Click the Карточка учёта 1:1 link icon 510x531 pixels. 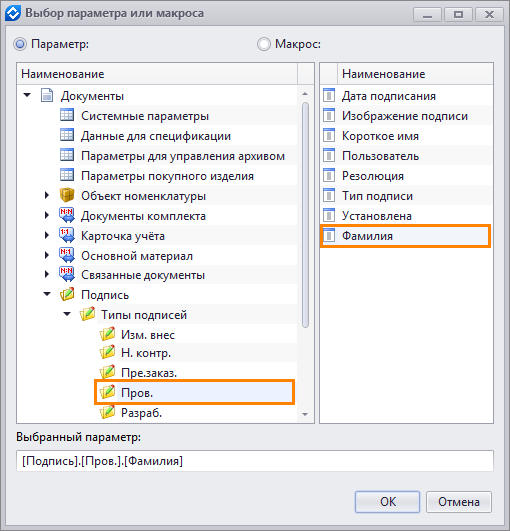pyautogui.click(x=67, y=235)
